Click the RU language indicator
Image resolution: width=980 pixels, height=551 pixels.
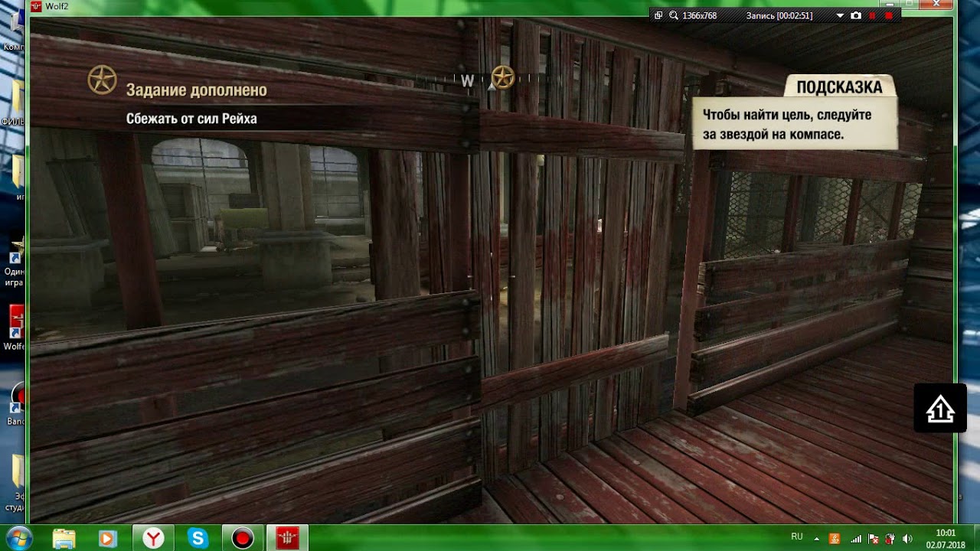click(797, 537)
